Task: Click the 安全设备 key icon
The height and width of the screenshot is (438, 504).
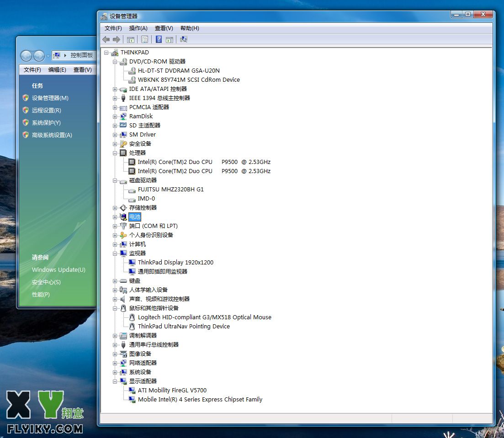Action: pos(123,144)
